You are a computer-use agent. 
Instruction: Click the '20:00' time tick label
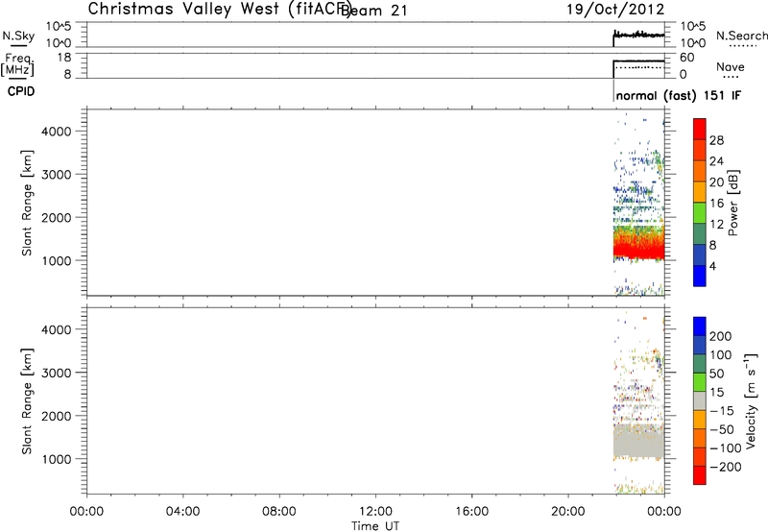coord(567,512)
